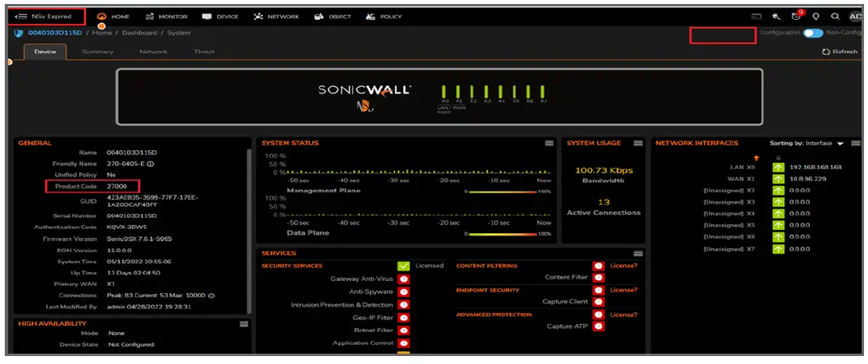Select the Device dashboard tab
Image resolution: width=868 pixels, height=364 pixels.
[x=45, y=52]
